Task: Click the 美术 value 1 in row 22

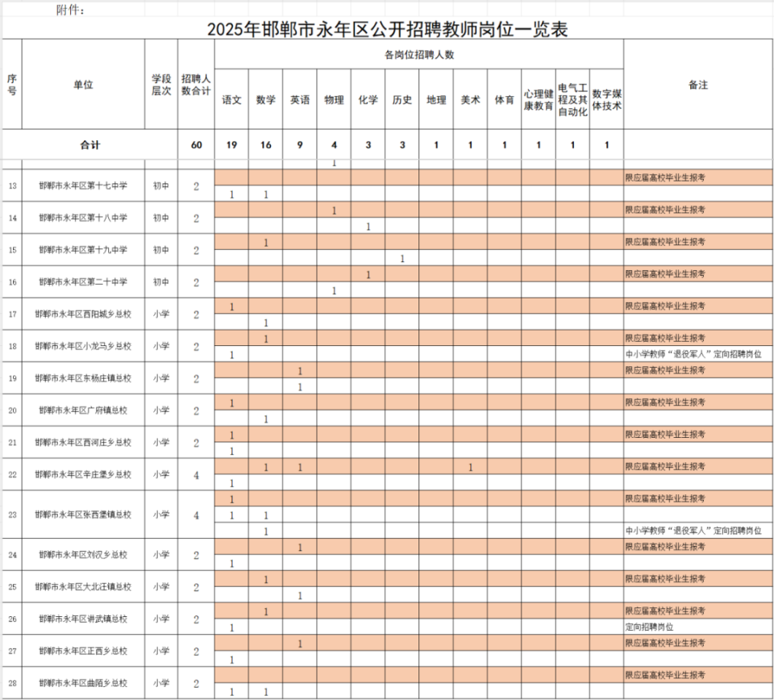Action: tap(470, 467)
